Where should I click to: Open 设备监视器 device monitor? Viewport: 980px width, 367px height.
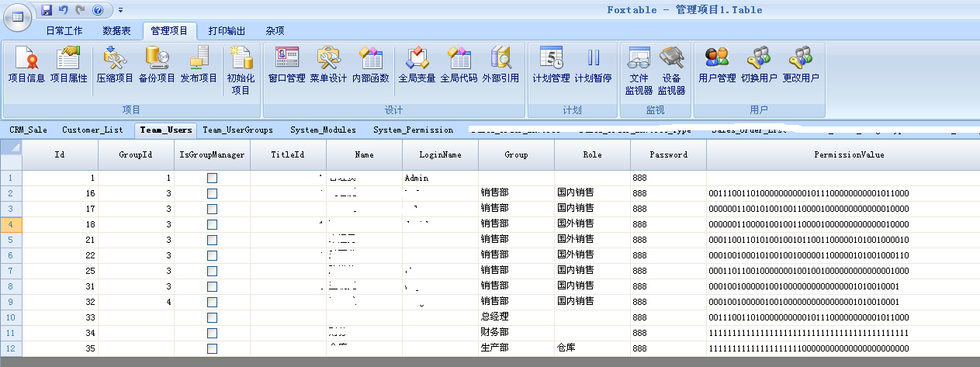pos(671,70)
